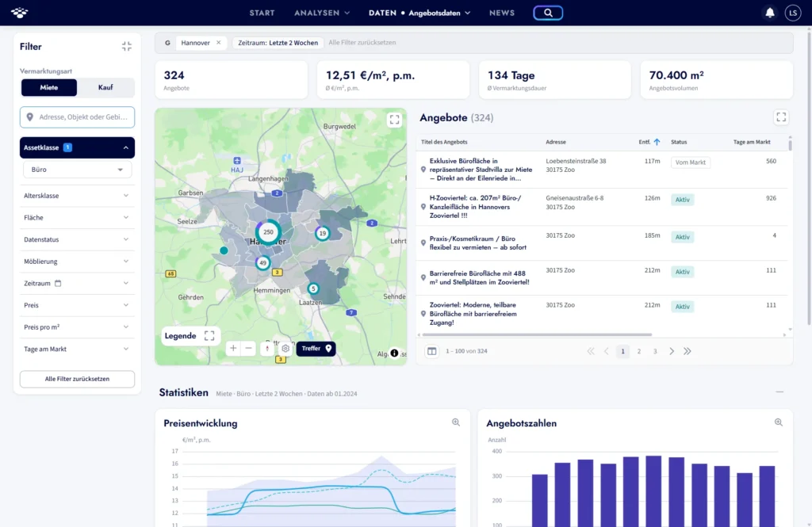Magnify the Preisentwicklung chart
This screenshot has height=527, width=812.
point(456,422)
